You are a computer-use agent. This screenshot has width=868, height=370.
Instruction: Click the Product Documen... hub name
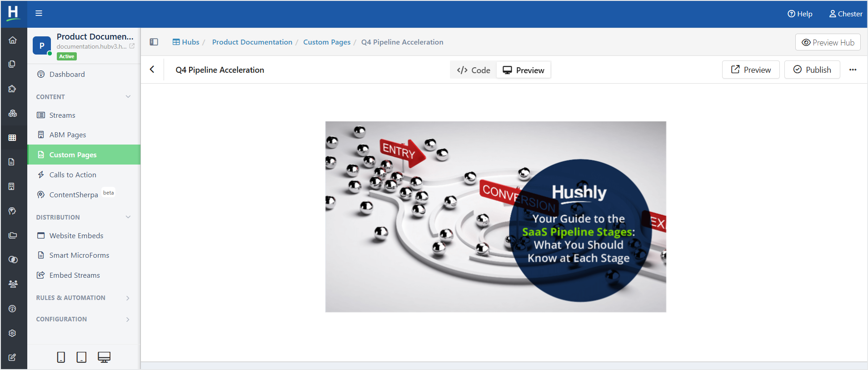95,36
